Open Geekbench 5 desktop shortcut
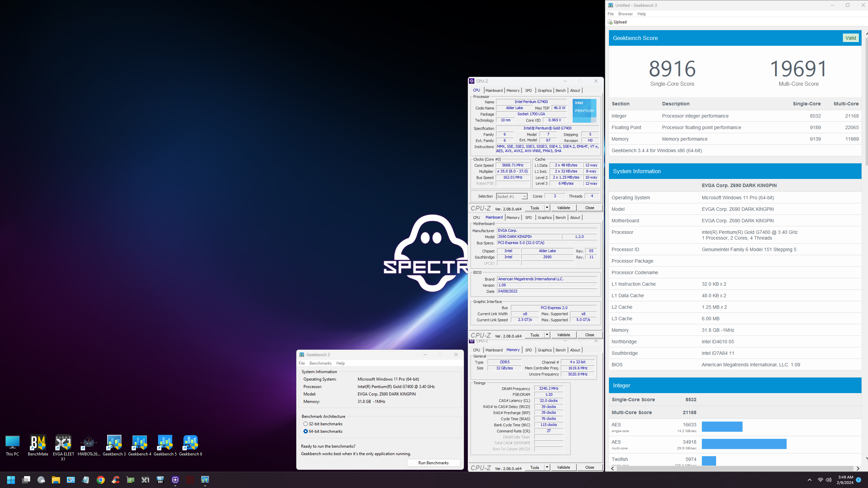The width and height of the screenshot is (868, 488). pyautogui.click(x=165, y=446)
